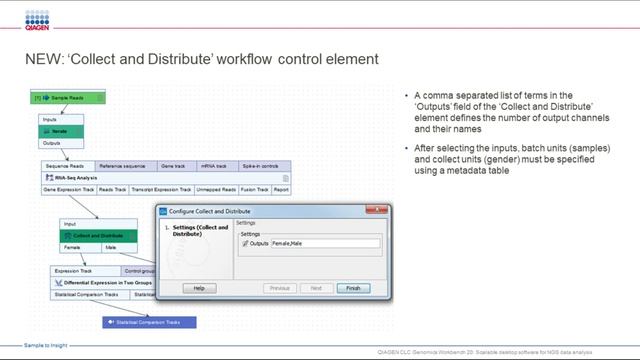Click the RNA-Seq Analysis tool icon
Image resolution: width=640 pixels, height=360 pixels.
pos(49,178)
